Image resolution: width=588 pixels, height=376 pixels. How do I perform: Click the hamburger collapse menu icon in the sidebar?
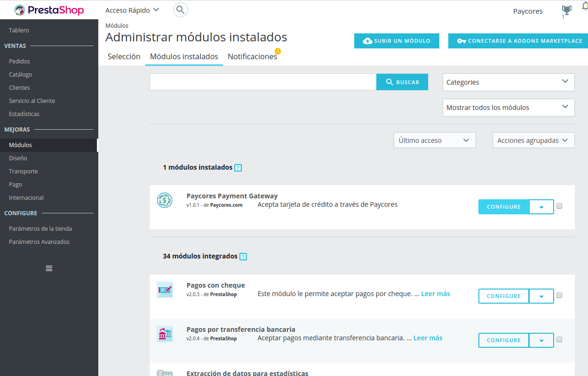[x=49, y=268]
